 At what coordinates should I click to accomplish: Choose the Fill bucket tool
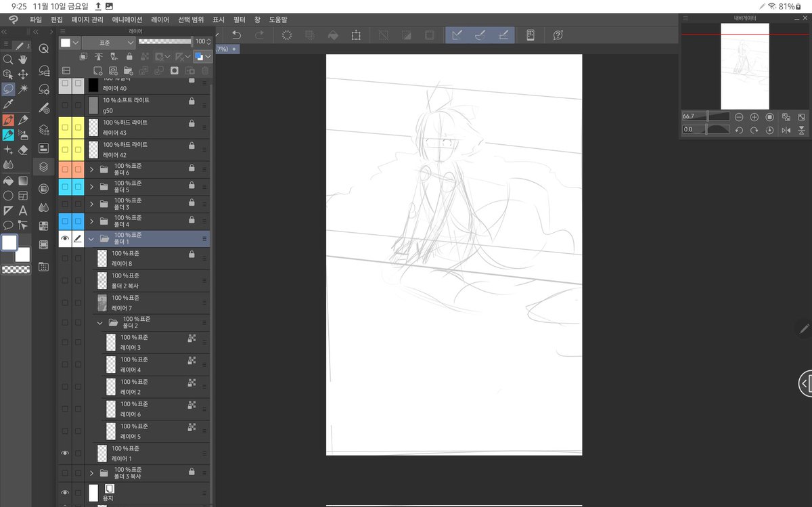tap(8, 181)
